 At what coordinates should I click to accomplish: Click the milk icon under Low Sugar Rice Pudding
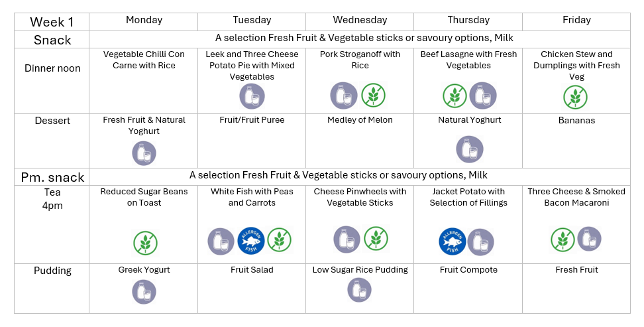[359, 290]
